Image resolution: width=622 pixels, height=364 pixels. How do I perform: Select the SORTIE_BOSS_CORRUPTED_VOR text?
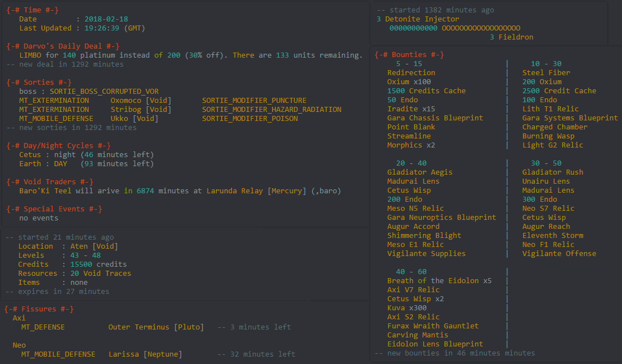pos(104,92)
